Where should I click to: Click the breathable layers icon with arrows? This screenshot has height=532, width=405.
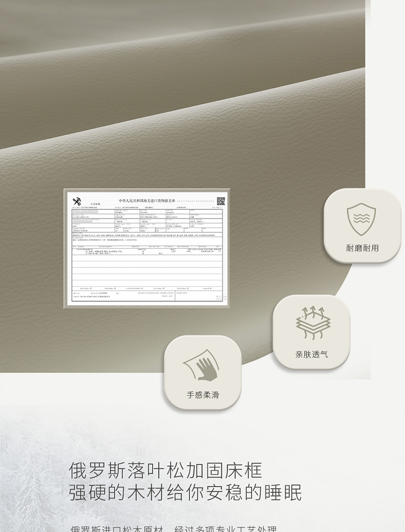(x=311, y=323)
